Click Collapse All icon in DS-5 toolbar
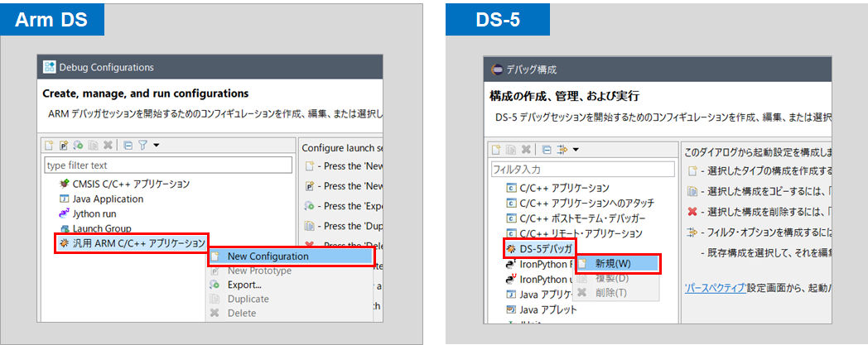 click(x=547, y=150)
